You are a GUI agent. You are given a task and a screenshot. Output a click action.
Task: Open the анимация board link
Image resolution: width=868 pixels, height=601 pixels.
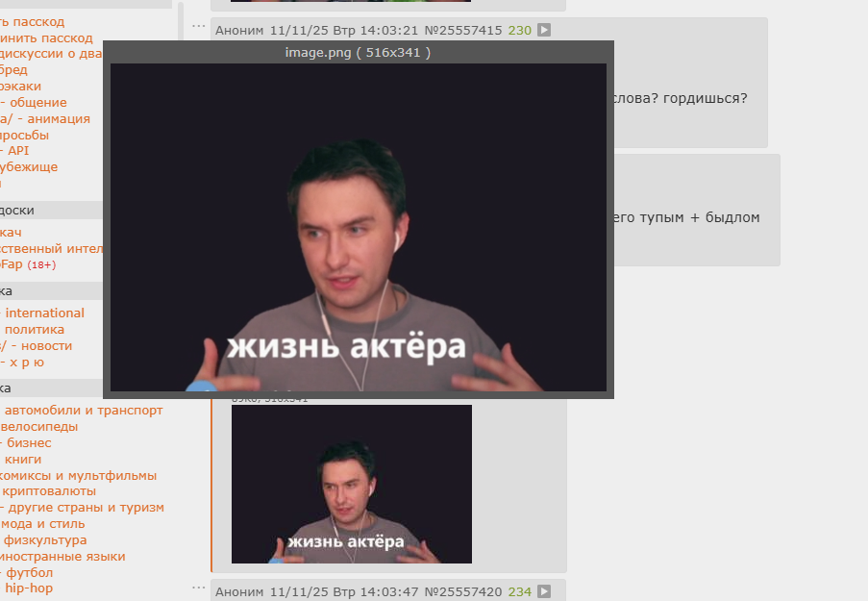point(45,119)
